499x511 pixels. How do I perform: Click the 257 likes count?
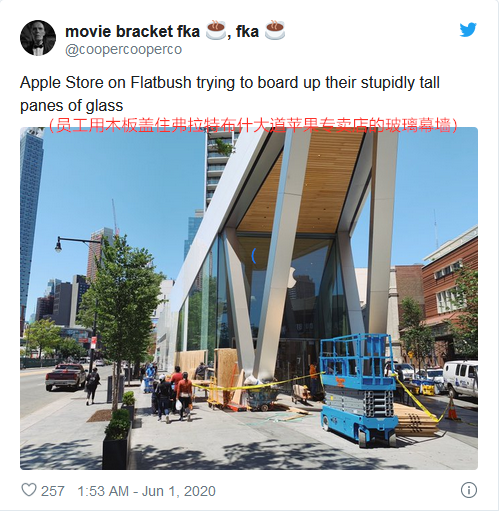click(x=52, y=491)
